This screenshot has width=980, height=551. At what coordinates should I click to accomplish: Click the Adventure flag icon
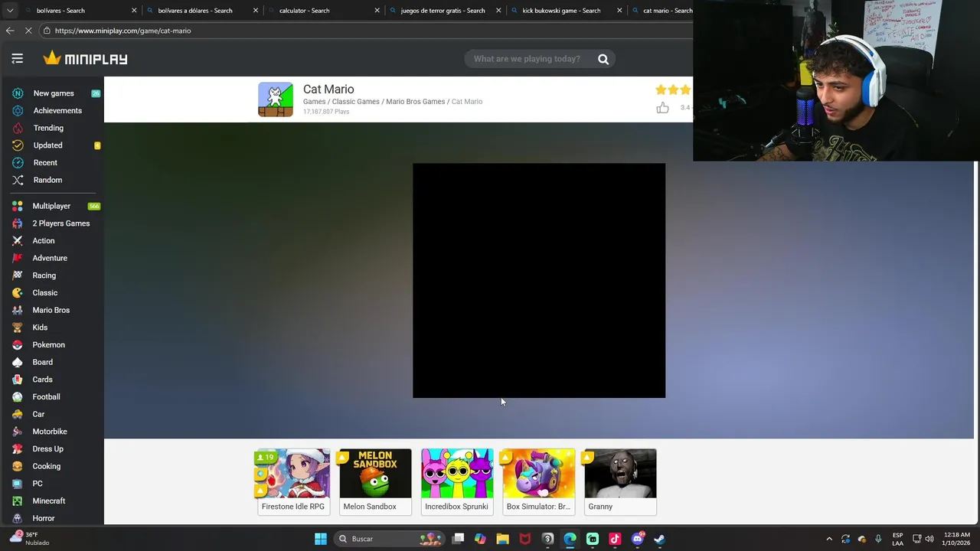click(18, 258)
